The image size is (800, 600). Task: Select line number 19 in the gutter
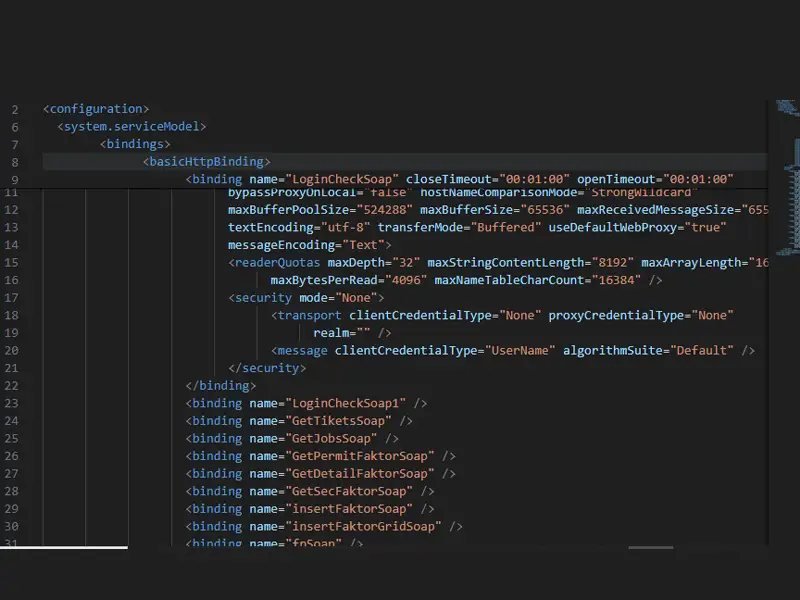click(x=12, y=333)
